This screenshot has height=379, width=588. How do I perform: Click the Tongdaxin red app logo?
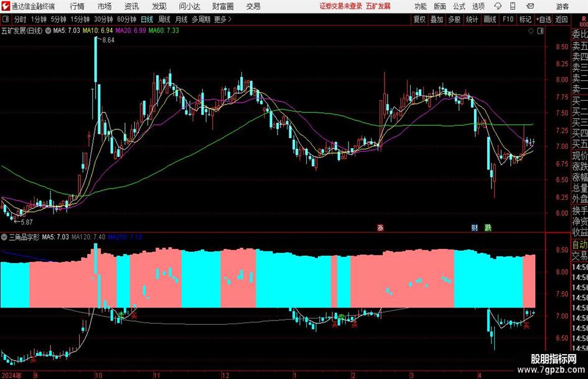tap(6, 6)
